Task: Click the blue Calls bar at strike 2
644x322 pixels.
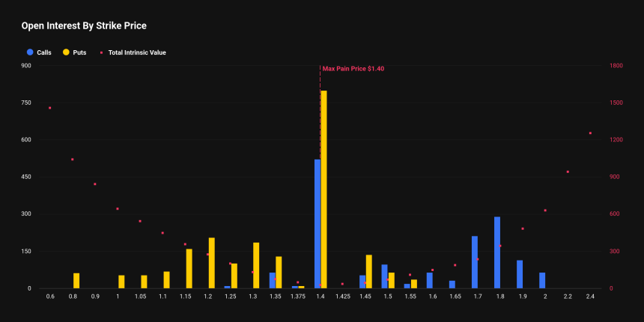Action: point(542,280)
